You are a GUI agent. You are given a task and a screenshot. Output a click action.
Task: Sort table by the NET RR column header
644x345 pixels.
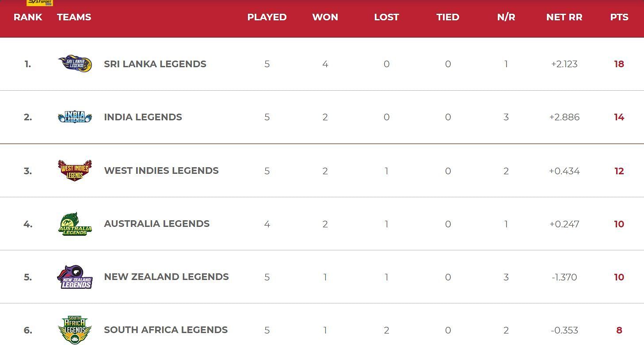[x=564, y=17]
